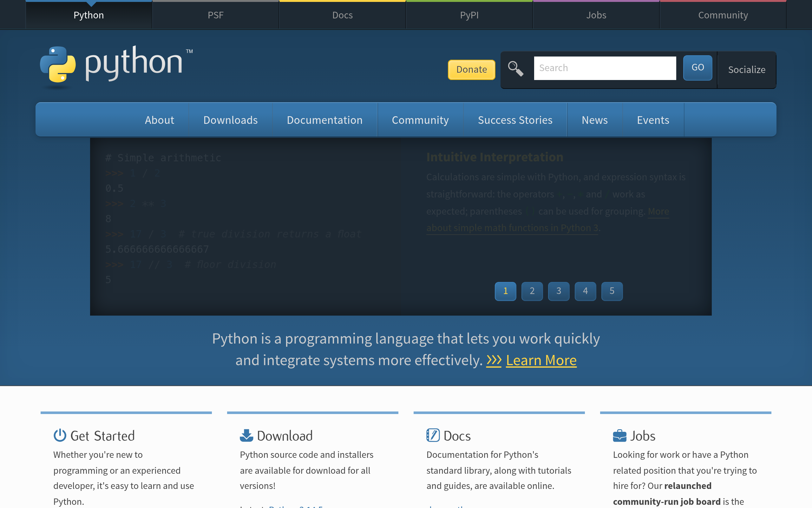The width and height of the screenshot is (812, 508).
Task: Open the Python tab in the top bar
Action: 88,15
